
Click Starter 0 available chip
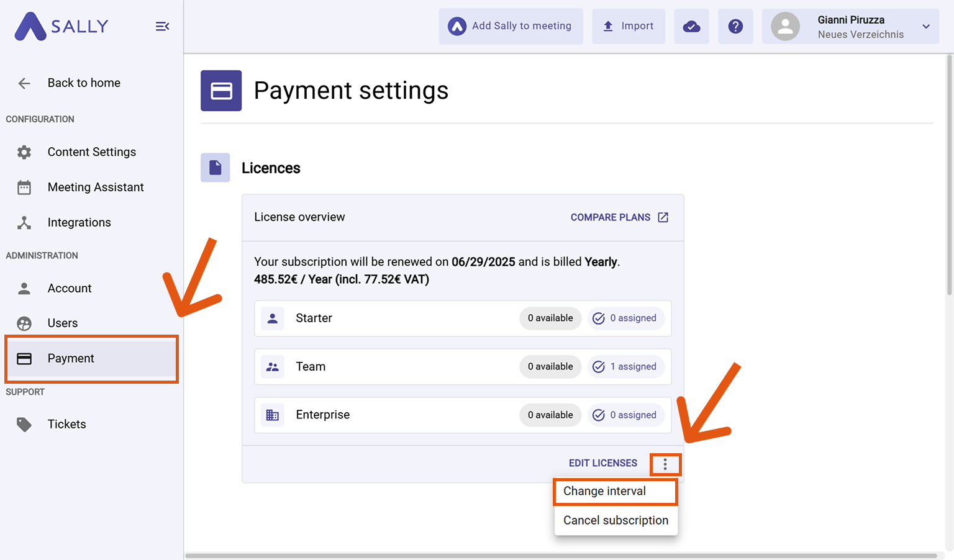tap(550, 318)
